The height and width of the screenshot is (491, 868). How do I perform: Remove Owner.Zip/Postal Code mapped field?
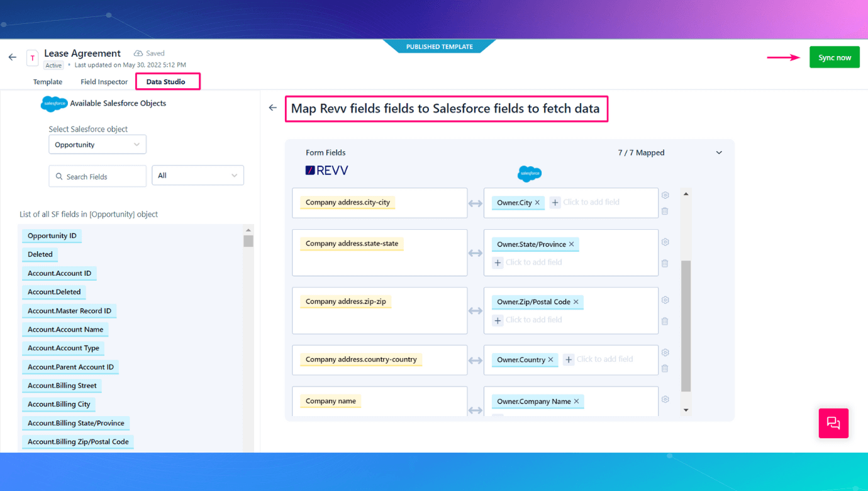pos(576,302)
